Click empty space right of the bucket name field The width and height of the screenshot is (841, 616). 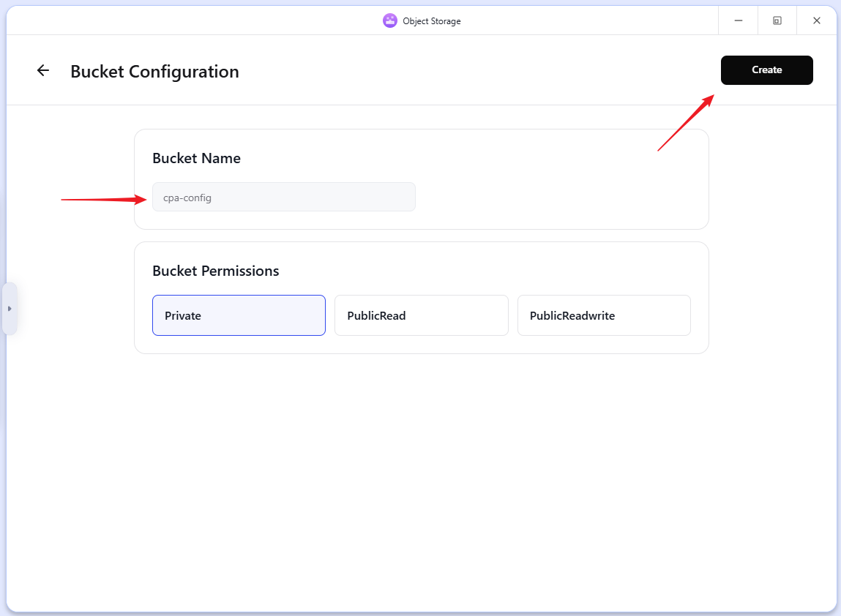coord(556,198)
